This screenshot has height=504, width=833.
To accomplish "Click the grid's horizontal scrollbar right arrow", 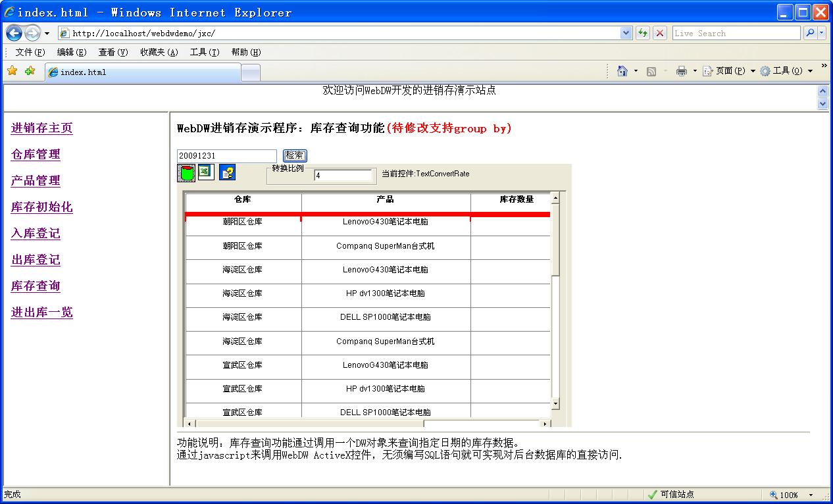I will [x=545, y=424].
